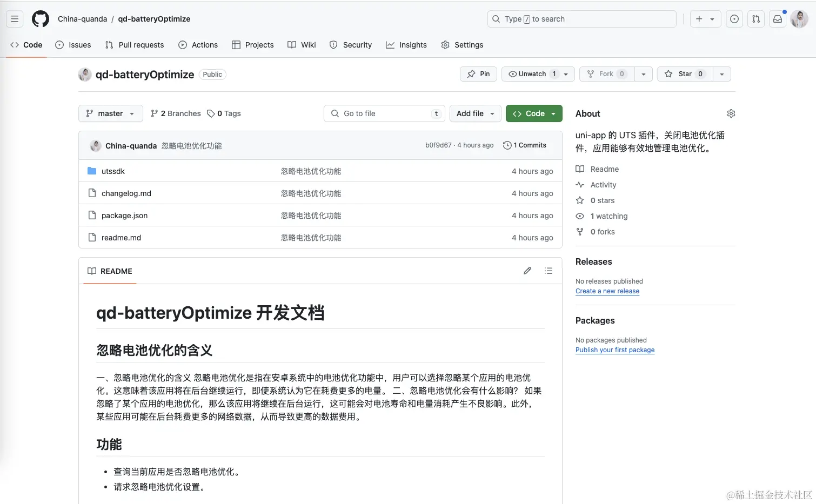Click the readme.md file icon
816x504 pixels.
click(x=92, y=237)
